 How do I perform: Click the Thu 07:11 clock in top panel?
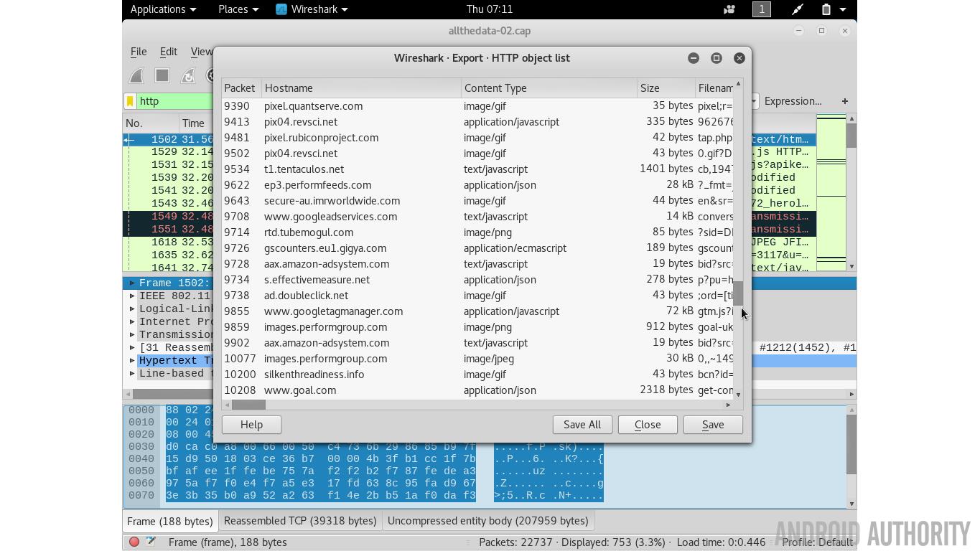(x=490, y=9)
